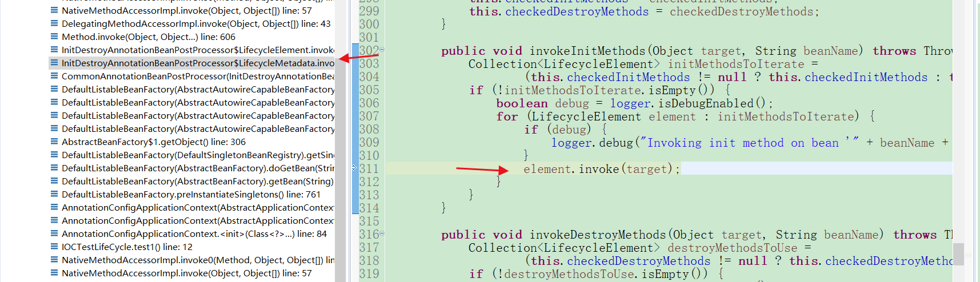Click the frame icon beside AbstractBeanFactory$1.getObject()
This screenshot has height=282, width=980.
pos(54,142)
